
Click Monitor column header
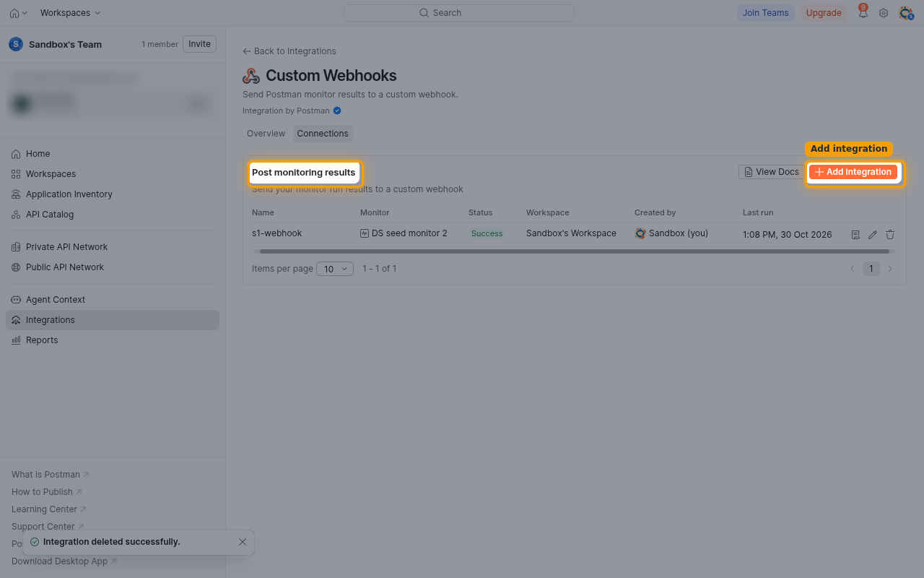[375, 212]
